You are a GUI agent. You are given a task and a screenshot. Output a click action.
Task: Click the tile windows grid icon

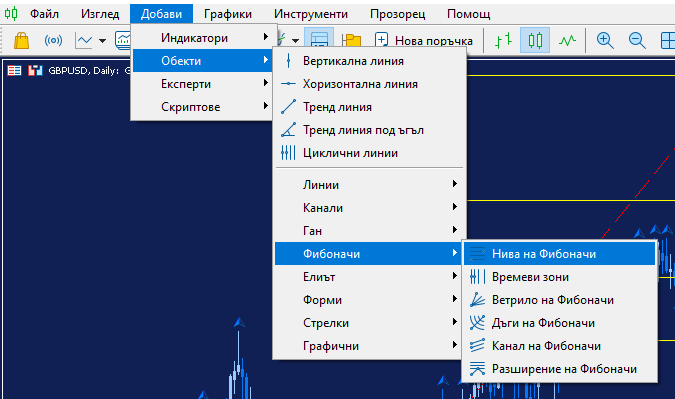pyautogui.click(x=668, y=40)
